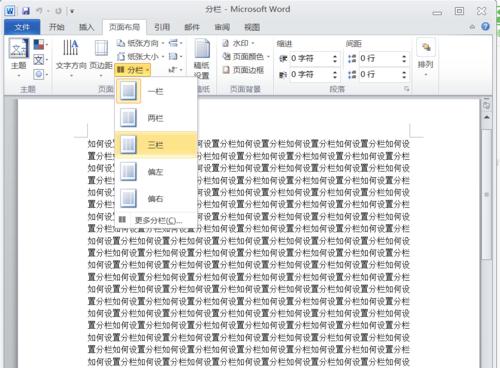This screenshot has height=368, width=500.
Task: Open the 文字方向 text direction button
Action: click(x=71, y=57)
